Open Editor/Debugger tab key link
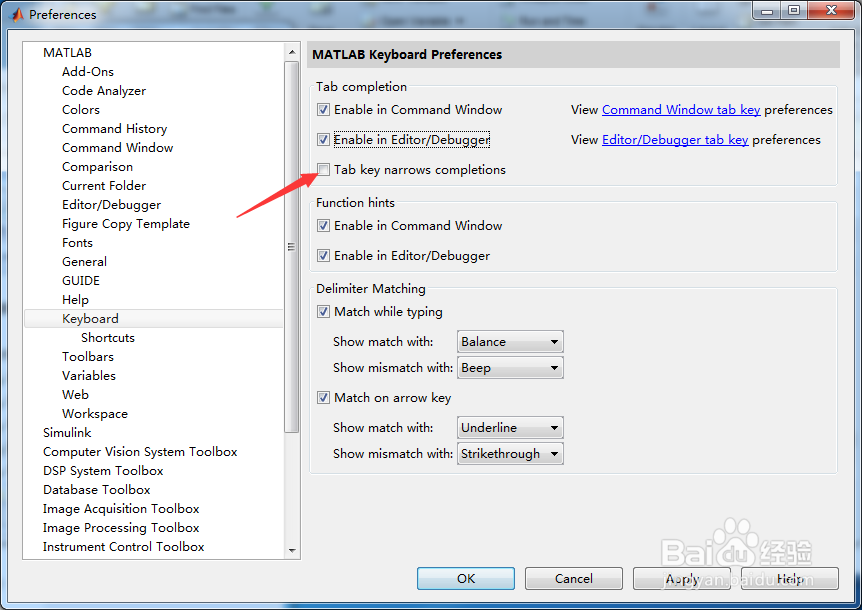Image resolution: width=862 pixels, height=610 pixels. point(675,140)
